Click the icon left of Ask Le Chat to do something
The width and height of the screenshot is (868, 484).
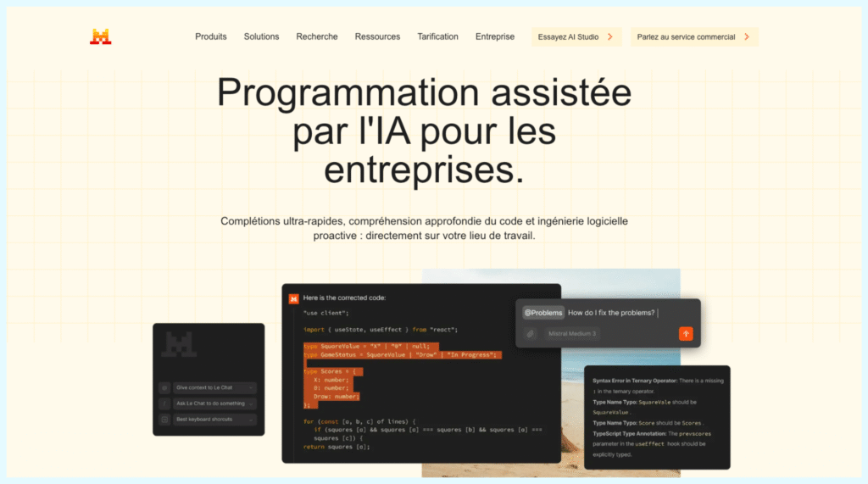164,403
